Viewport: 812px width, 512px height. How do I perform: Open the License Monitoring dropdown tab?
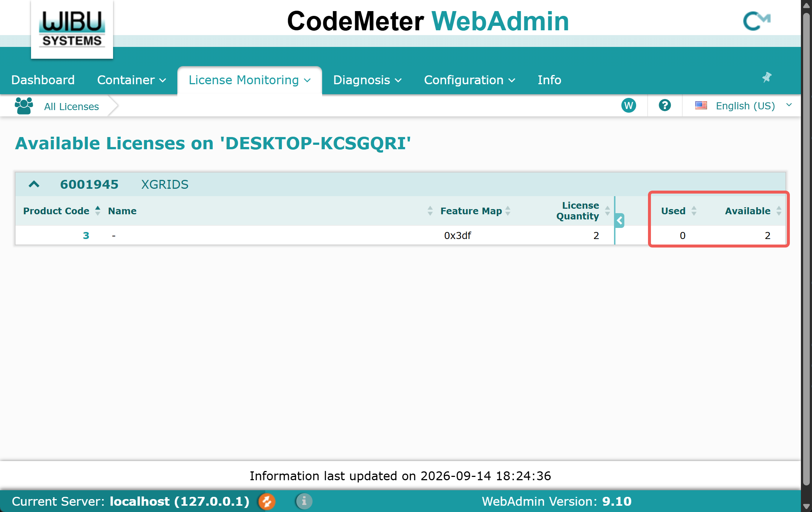[250, 80]
